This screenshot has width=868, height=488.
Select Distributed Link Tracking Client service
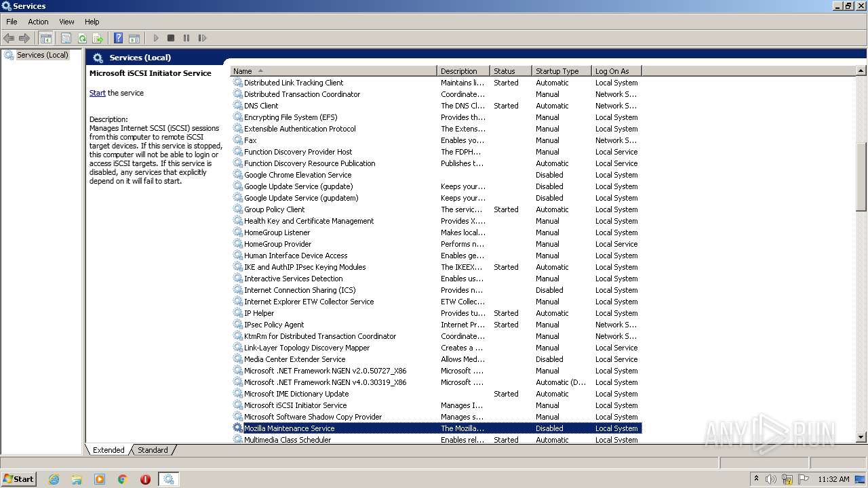click(436, 83)
